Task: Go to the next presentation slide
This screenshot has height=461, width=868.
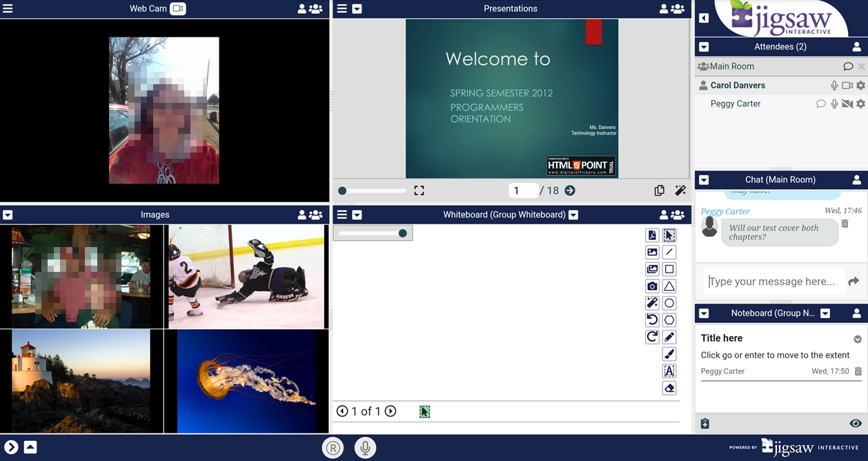Action: pos(570,190)
